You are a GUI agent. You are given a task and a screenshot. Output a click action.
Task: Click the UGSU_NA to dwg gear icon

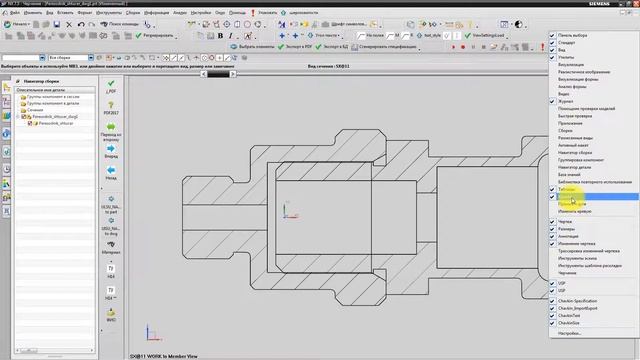111,221
